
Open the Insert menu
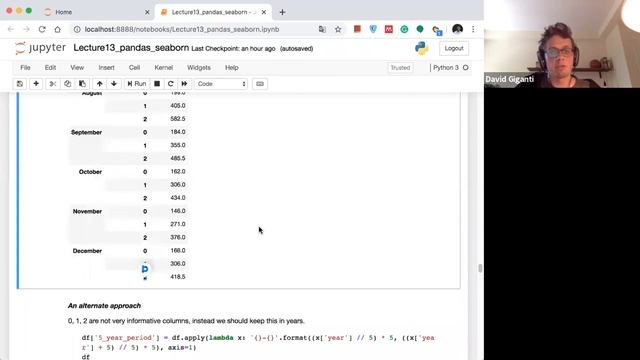pos(107,68)
